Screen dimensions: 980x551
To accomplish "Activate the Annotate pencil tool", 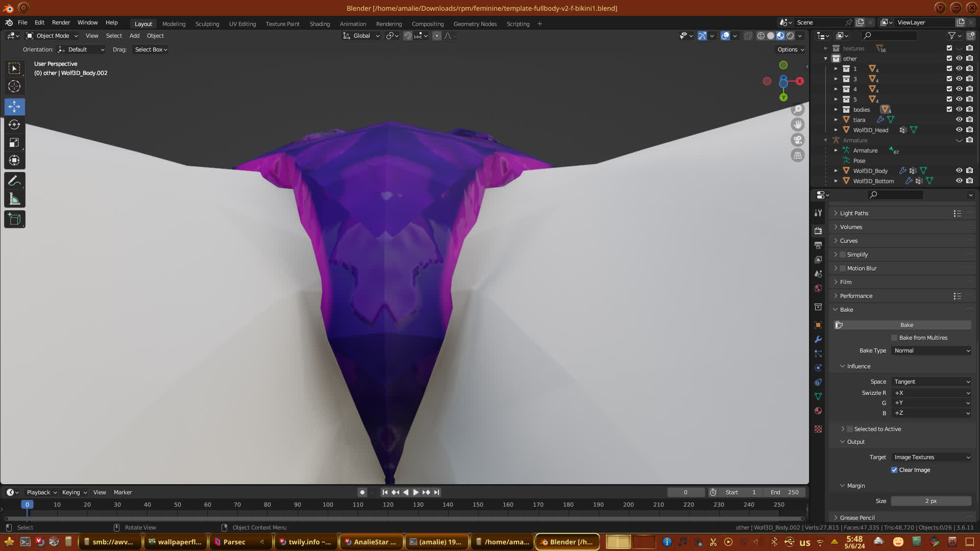I will 14,181.
